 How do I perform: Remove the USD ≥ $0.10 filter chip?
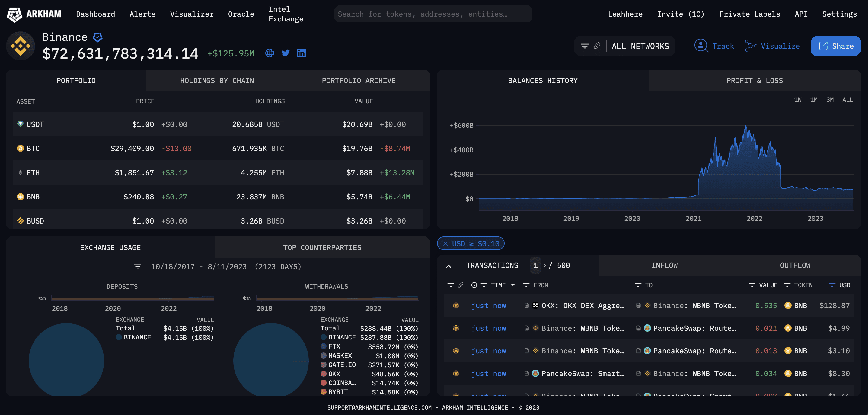(445, 244)
